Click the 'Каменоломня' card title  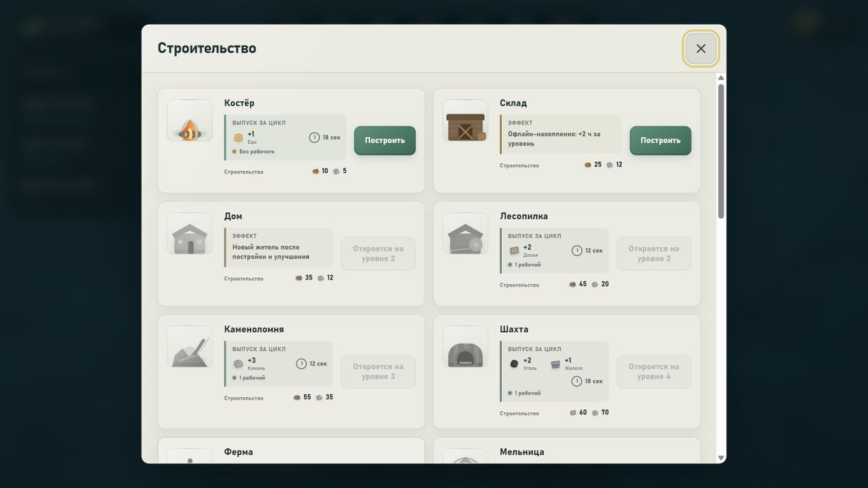pyautogui.click(x=254, y=329)
